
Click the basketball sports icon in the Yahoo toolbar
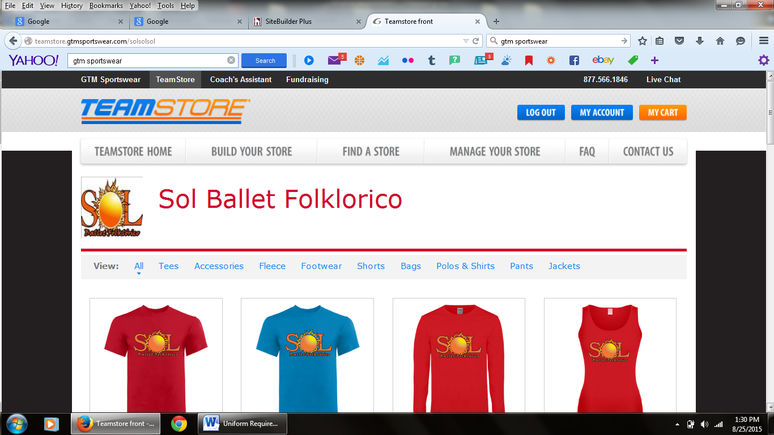[359, 60]
